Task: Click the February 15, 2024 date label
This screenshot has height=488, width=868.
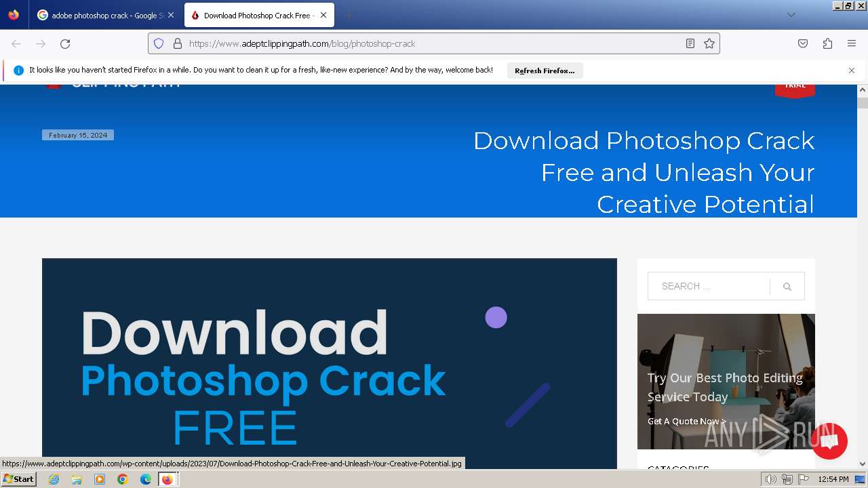Action: point(78,135)
